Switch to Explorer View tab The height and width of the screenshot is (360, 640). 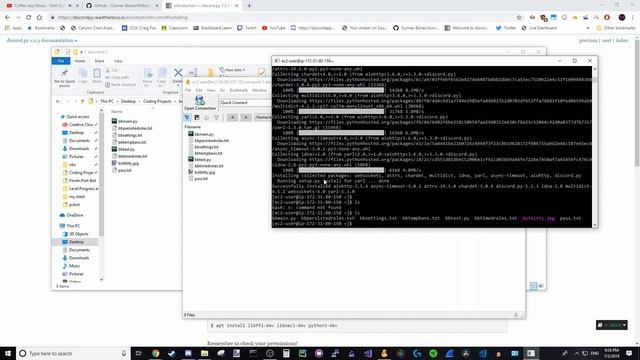[118, 61]
